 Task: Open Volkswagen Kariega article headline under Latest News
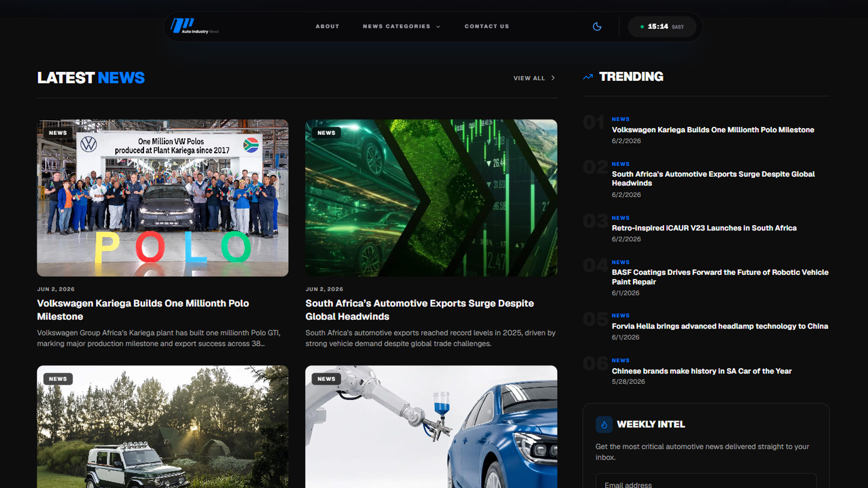click(143, 310)
